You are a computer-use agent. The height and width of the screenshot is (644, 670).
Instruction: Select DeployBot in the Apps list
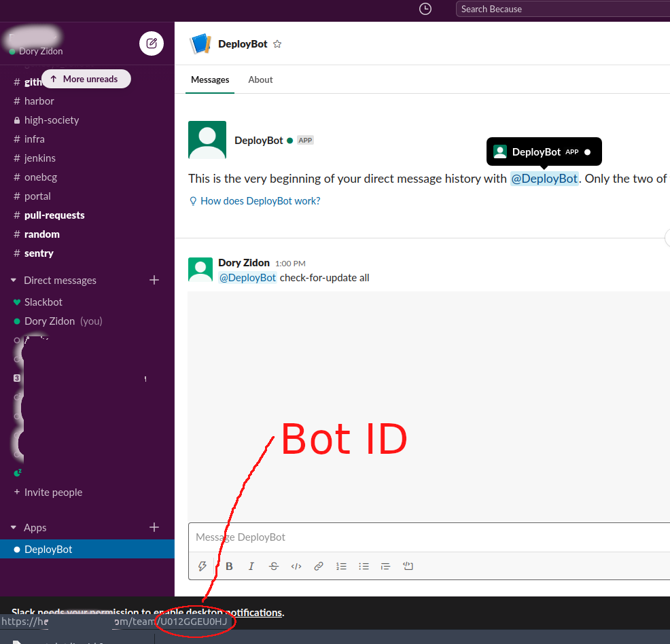coord(87,549)
